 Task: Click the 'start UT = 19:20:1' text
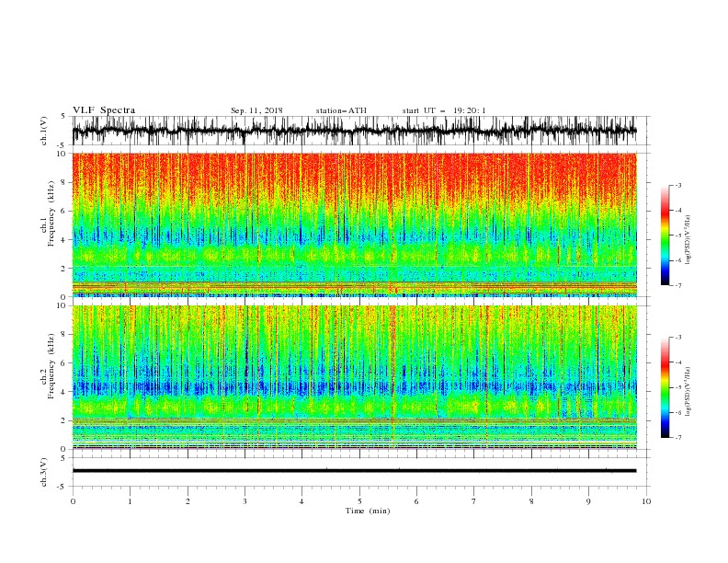coord(444,110)
